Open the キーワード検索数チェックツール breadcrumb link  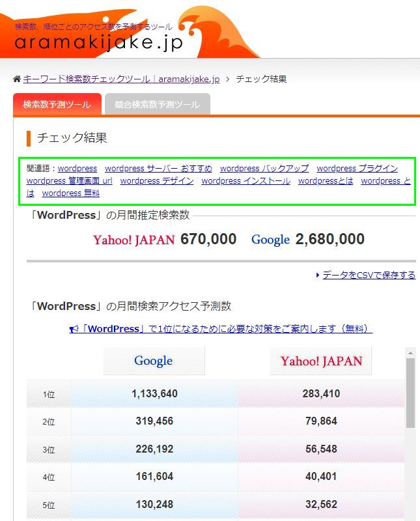[121, 79]
